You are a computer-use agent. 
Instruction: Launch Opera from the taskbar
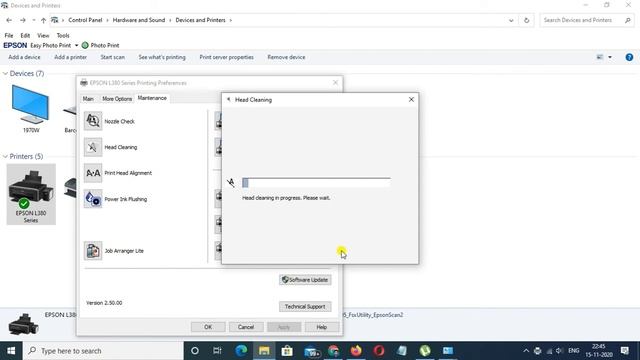(x=379, y=351)
